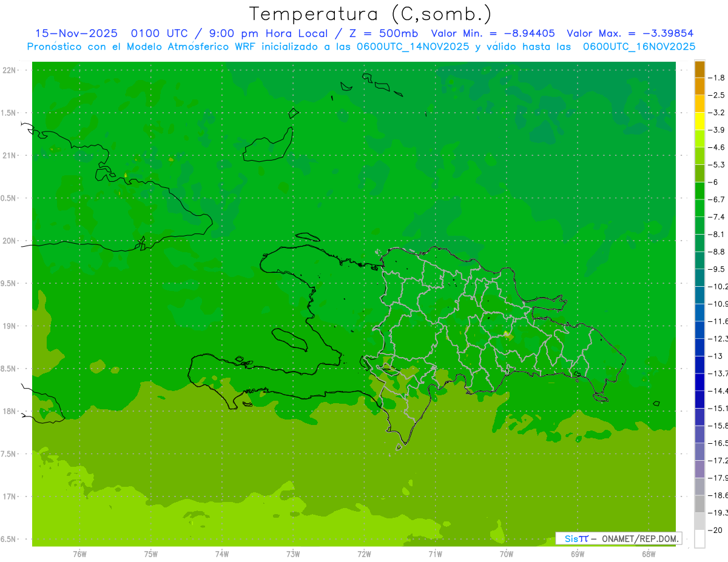Click the "-3.9" color scale label
The height and width of the screenshot is (562, 728).
pos(717,130)
